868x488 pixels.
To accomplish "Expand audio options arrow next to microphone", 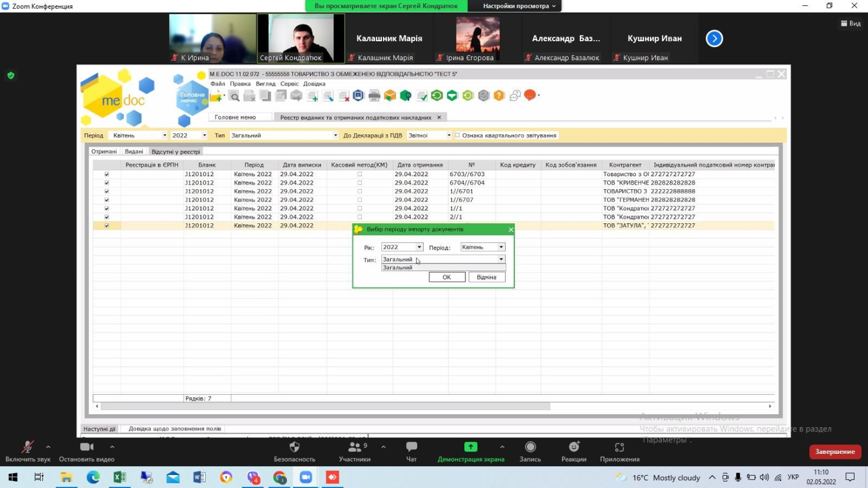I will coord(48,447).
